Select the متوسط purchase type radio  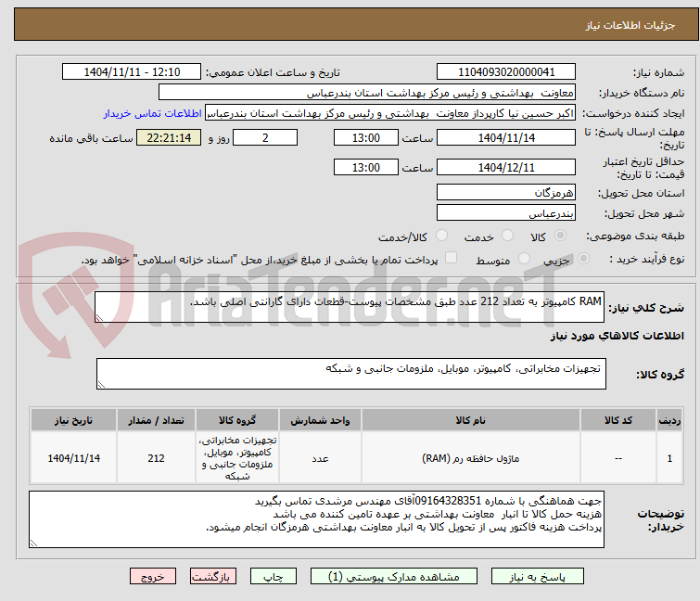(524, 259)
